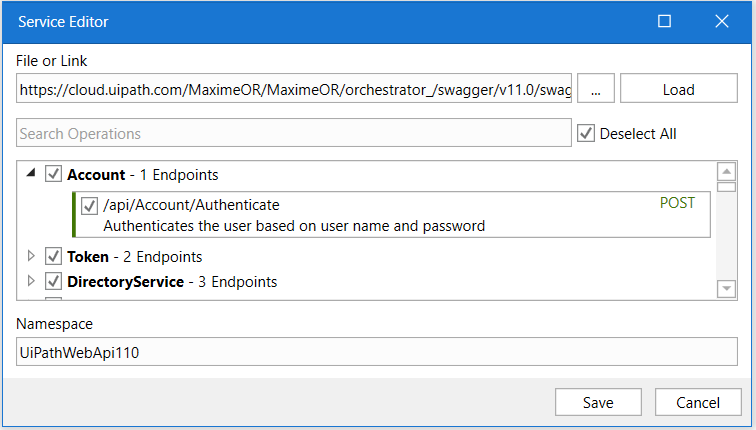Toggle the Token group checkbox
Screen dimensions: 756x430
click(x=54, y=257)
